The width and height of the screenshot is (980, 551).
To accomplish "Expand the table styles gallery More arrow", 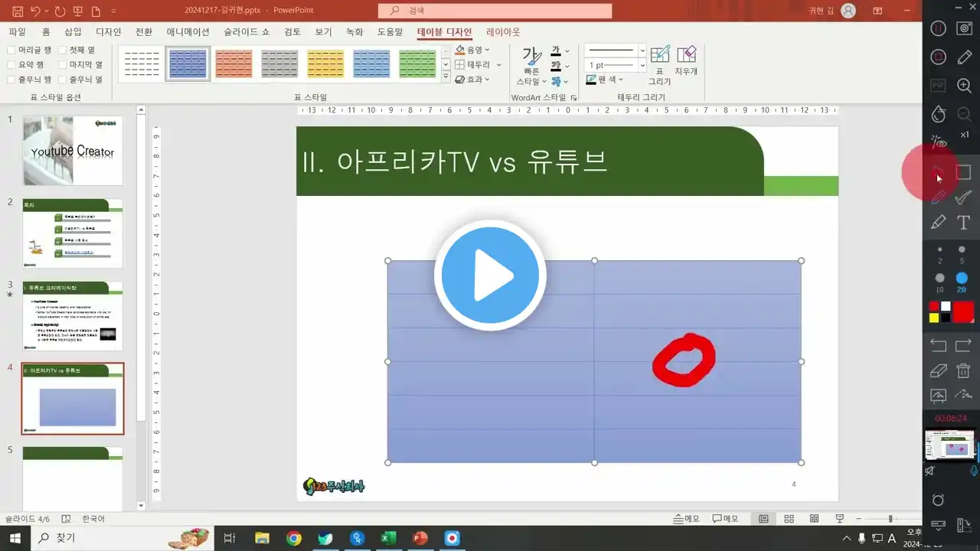I will click(x=446, y=77).
